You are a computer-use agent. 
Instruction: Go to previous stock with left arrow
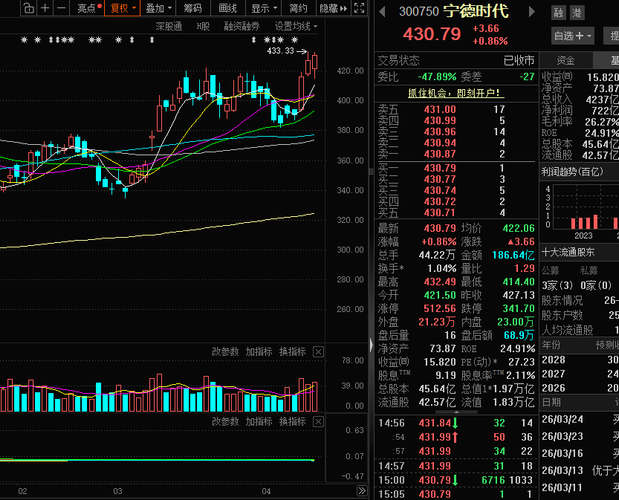click(x=382, y=11)
